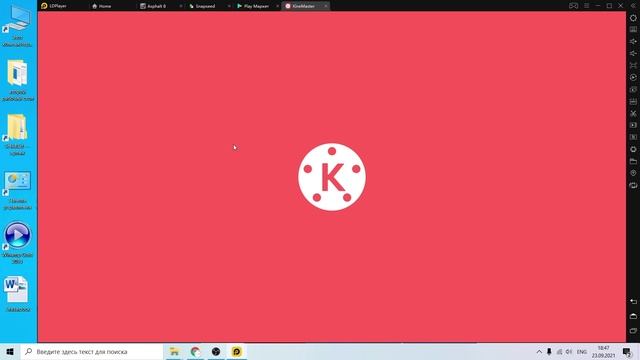Click the KineMaster logo on the splash screen
Image resolution: width=640 pixels, height=360 pixels.
[332, 177]
